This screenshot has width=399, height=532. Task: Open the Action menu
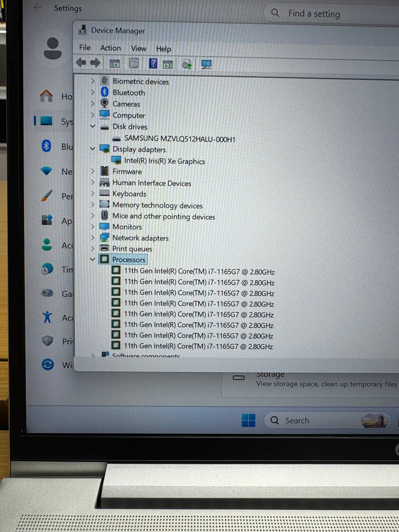click(111, 48)
